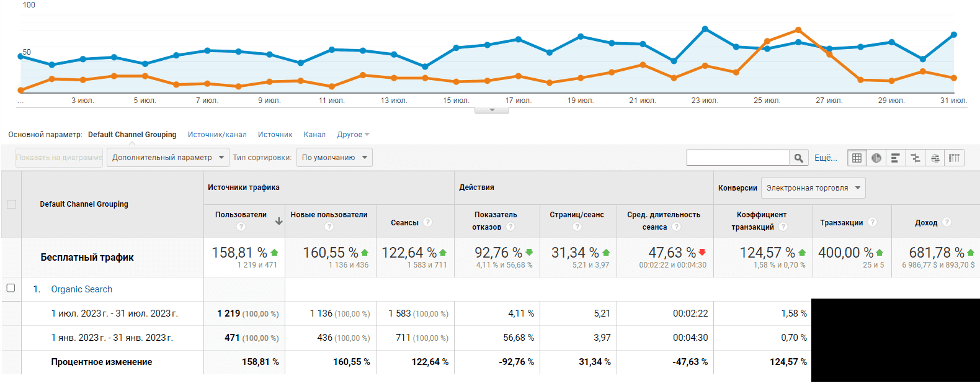This screenshot has width=980, height=383.
Task: Open the term cloud view icon
Action: coord(935,158)
